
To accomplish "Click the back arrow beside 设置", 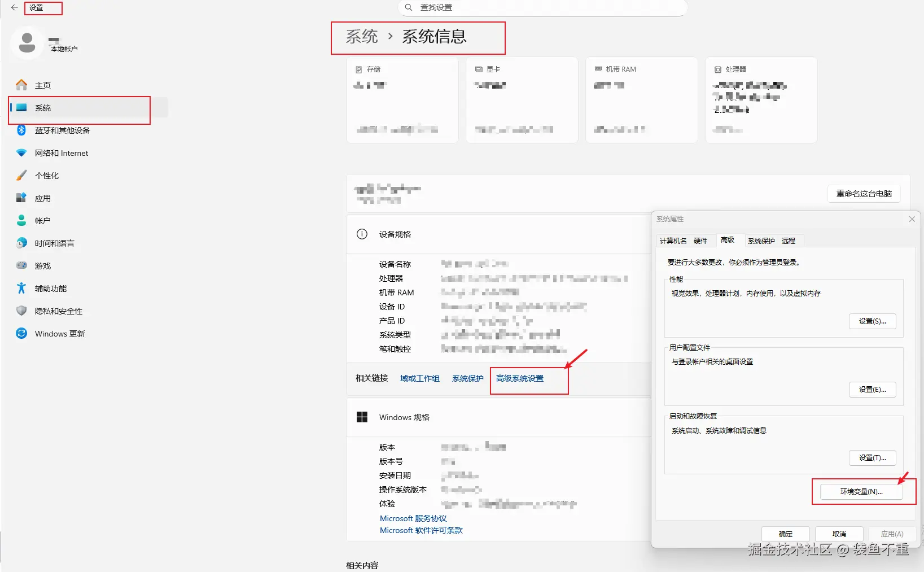I will pos(15,8).
